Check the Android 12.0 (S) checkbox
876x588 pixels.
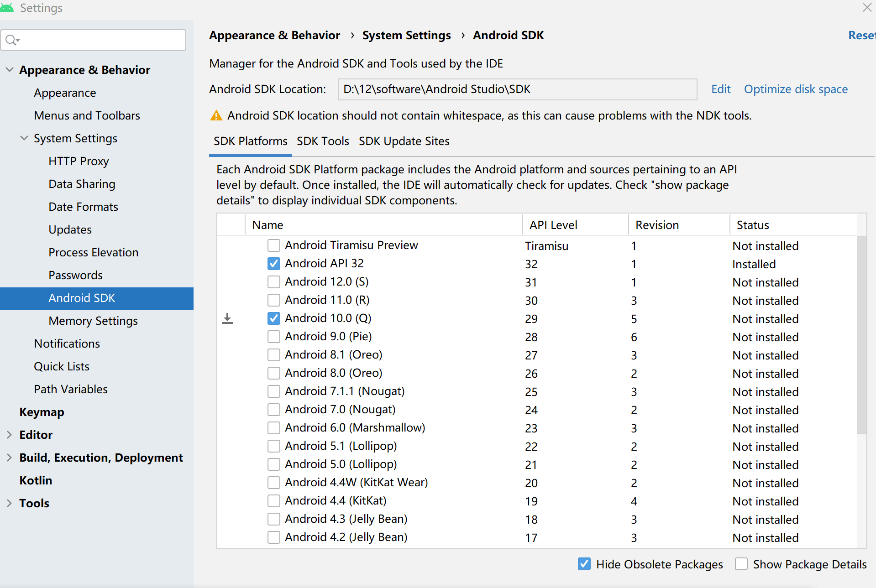(274, 282)
